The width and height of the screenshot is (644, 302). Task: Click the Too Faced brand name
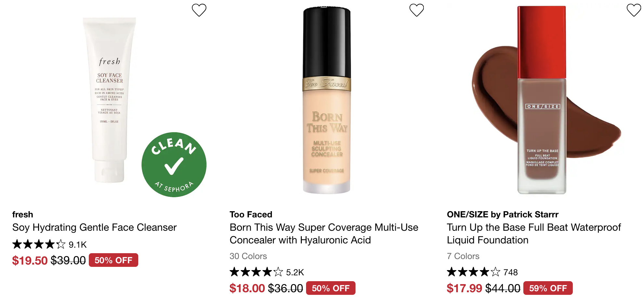coord(251,214)
